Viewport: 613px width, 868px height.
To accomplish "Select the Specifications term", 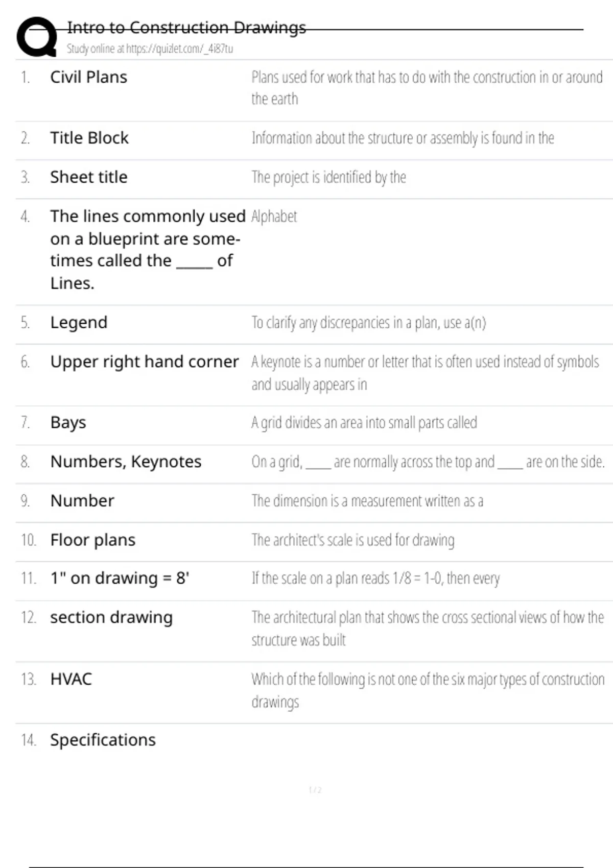I will coord(103,740).
